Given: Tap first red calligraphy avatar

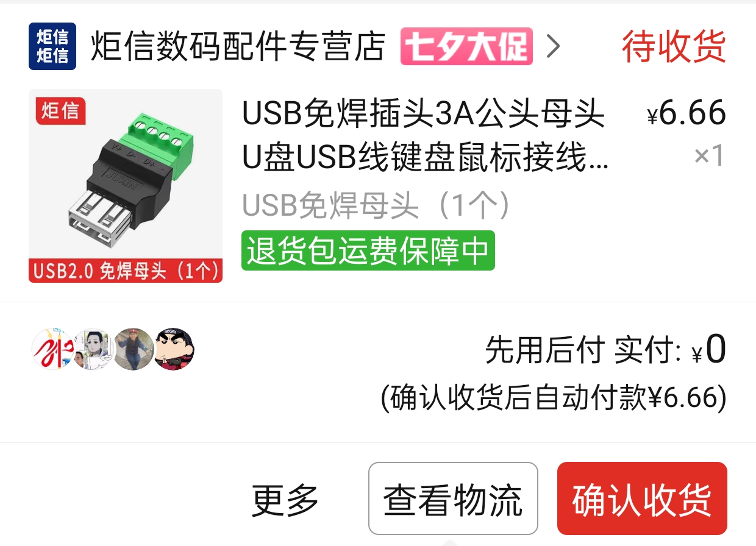Looking at the screenshot, I should point(52,349).
